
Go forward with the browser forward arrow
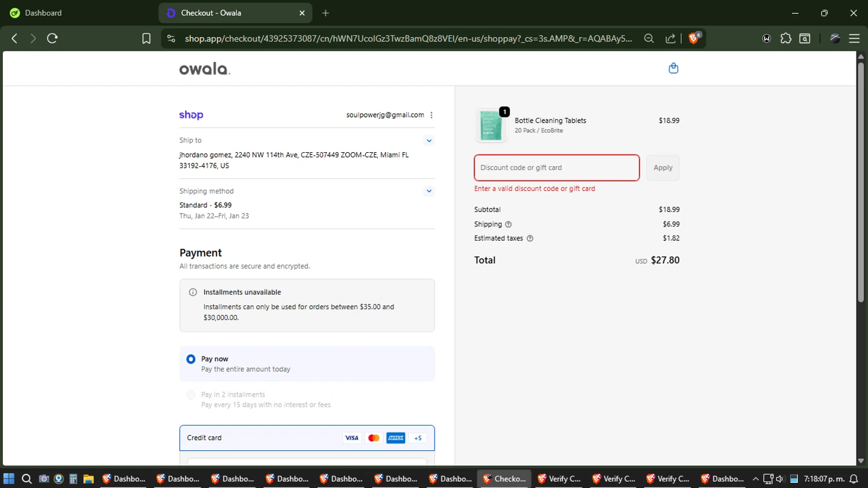[x=33, y=38]
